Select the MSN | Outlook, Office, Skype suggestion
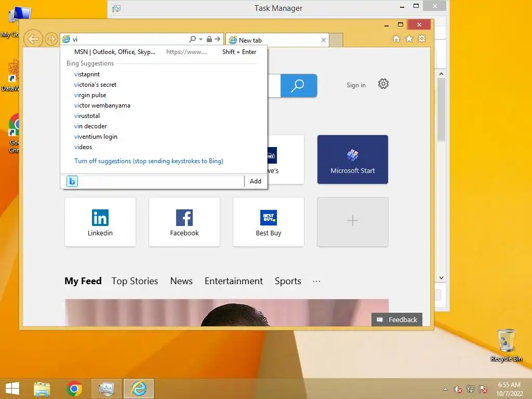The width and height of the screenshot is (532, 399). (164, 52)
